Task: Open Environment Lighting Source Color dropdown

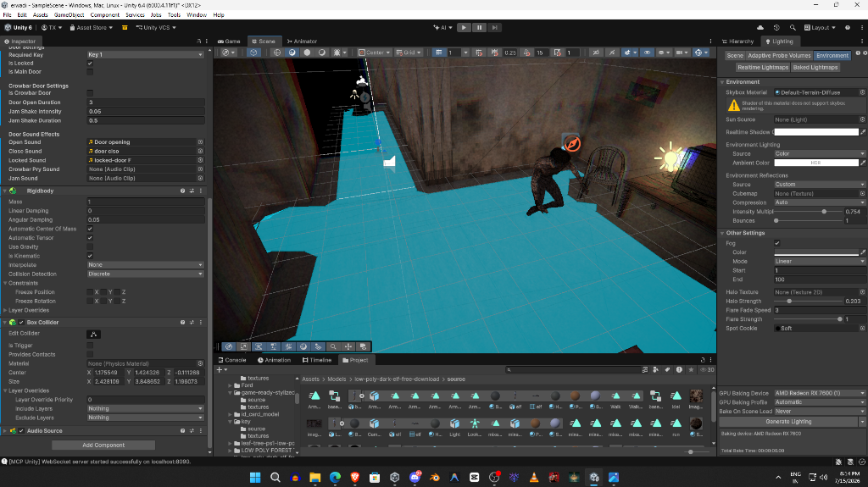Action: [820, 154]
